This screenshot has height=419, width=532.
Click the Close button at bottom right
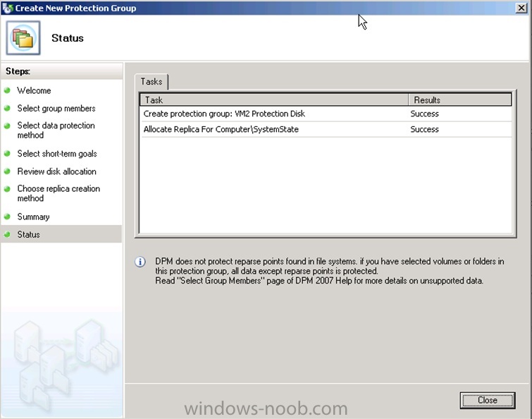488,401
